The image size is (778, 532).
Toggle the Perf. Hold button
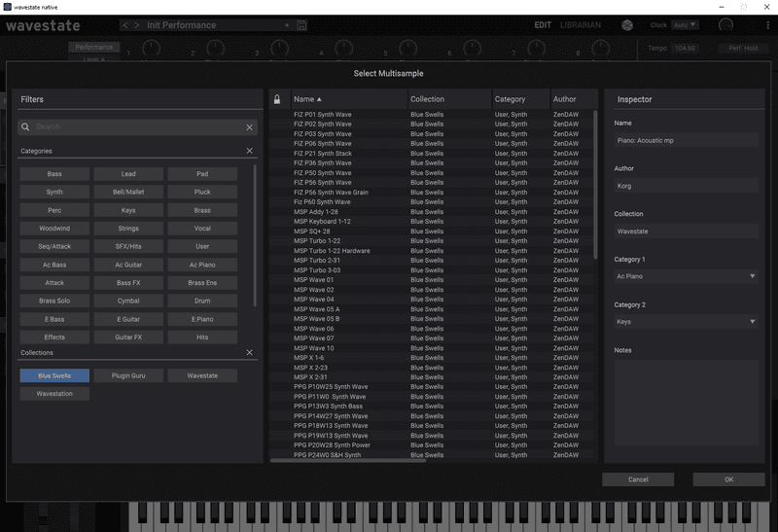743,48
